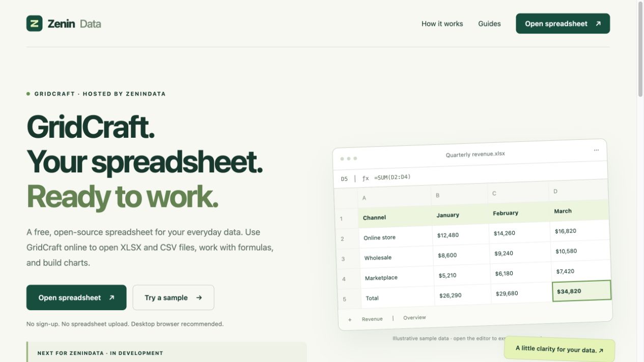
Task: Select the Total row label cell
Action: pos(398,298)
